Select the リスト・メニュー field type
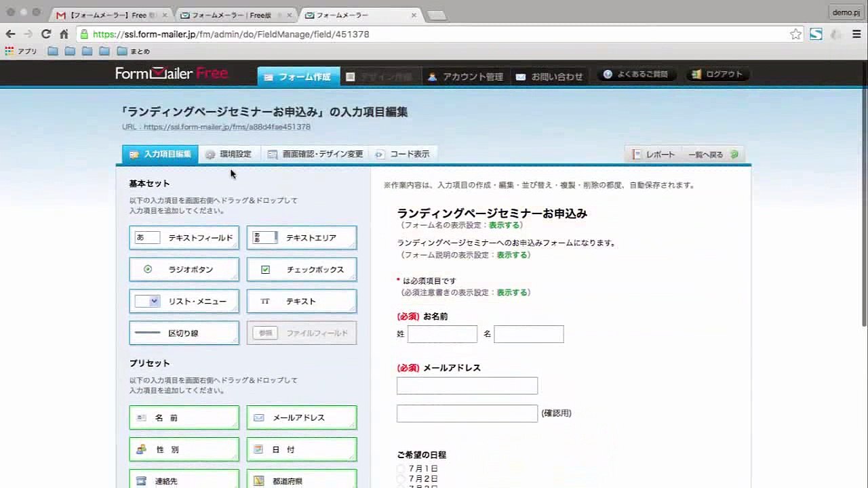This screenshot has width=868, height=488. 184,302
